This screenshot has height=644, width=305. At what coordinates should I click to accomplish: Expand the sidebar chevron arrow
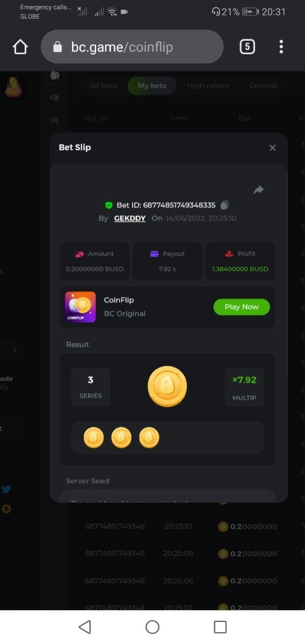click(14, 350)
